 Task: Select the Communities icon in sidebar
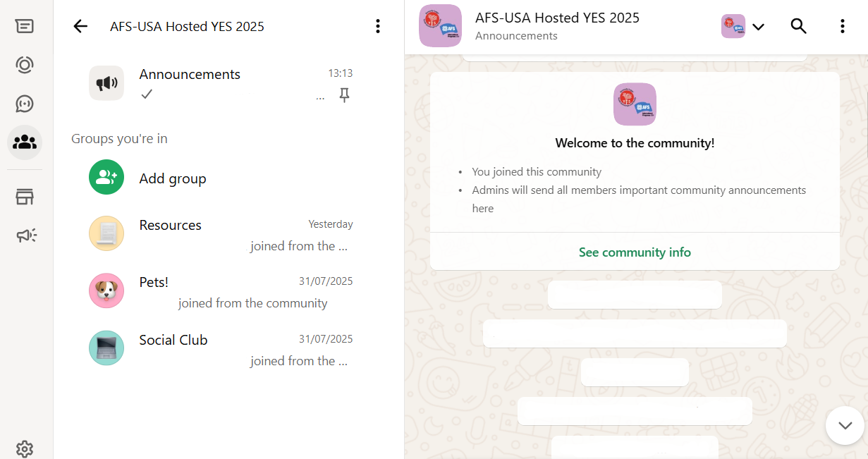tap(25, 142)
